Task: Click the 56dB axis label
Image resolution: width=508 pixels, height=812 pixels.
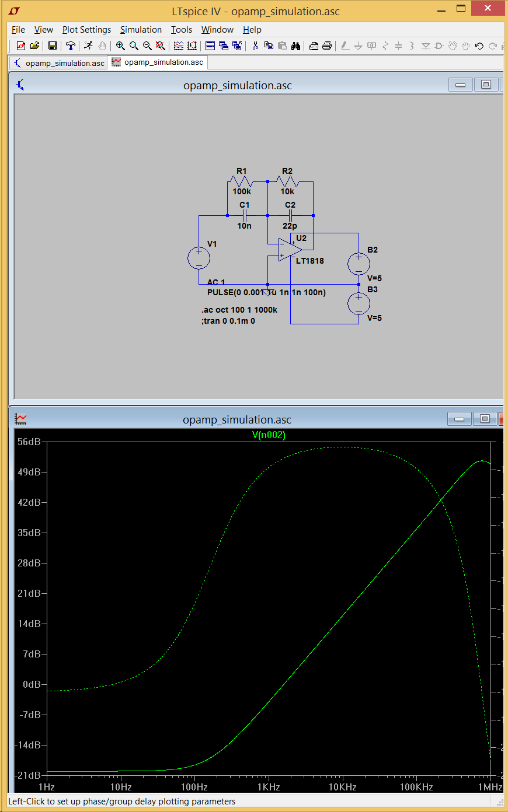Action: (x=29, y=442)
